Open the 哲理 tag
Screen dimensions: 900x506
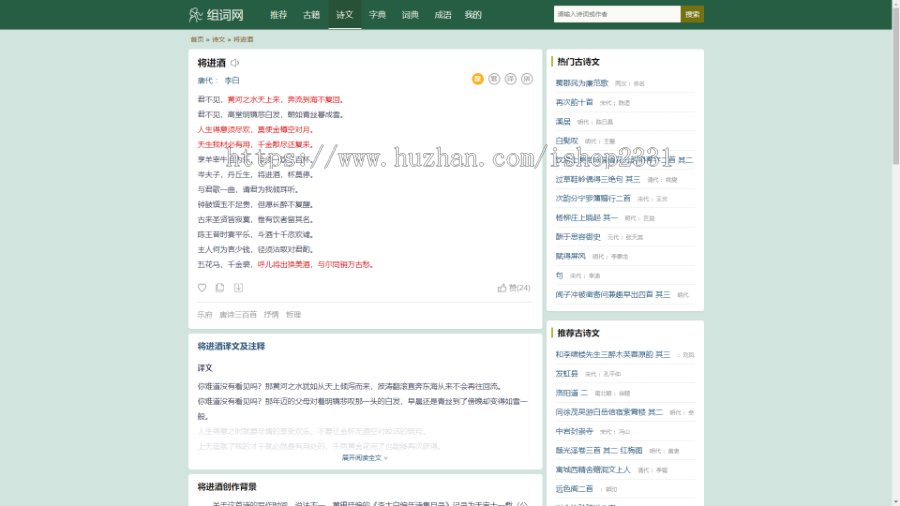[x=293, y=314]
